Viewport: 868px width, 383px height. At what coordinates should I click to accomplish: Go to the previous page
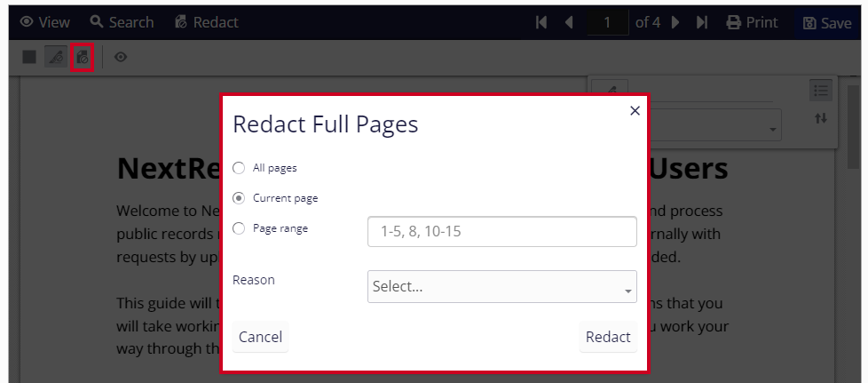(x=569, y=22)
